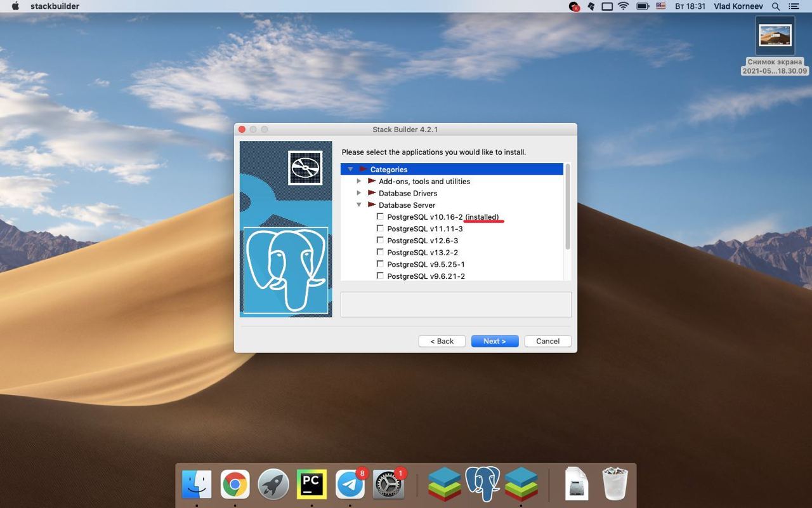Click the black bird-shaped menu bar icon

pyautogui.click(x=591, y=6)
